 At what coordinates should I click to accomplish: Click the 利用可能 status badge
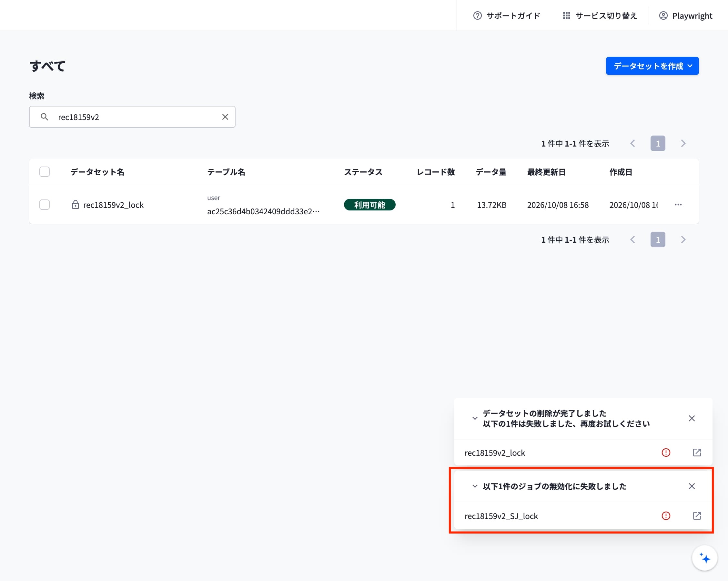[x=369, y=205]
